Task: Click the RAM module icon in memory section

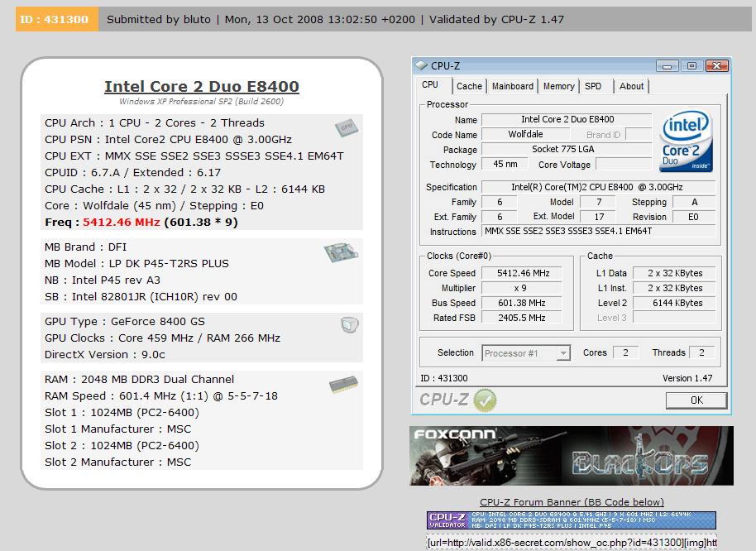Action: coord(343,384)
